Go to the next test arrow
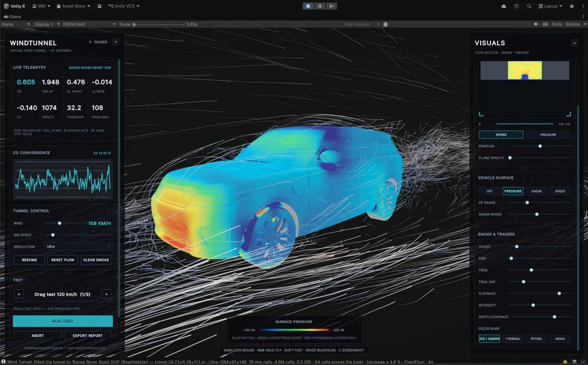The width and height of the screenshot is (588, 365). [x=107, y=294]
